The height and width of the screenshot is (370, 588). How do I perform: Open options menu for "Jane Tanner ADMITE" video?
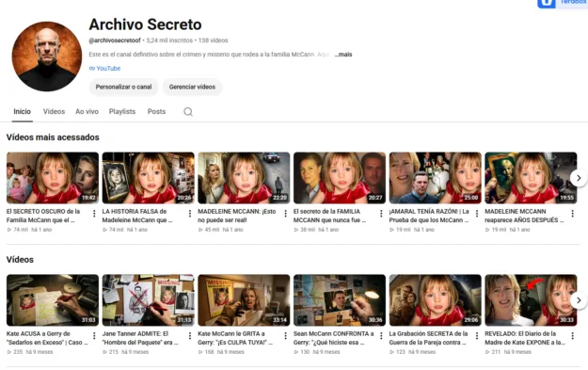click(x=190, y=336)
